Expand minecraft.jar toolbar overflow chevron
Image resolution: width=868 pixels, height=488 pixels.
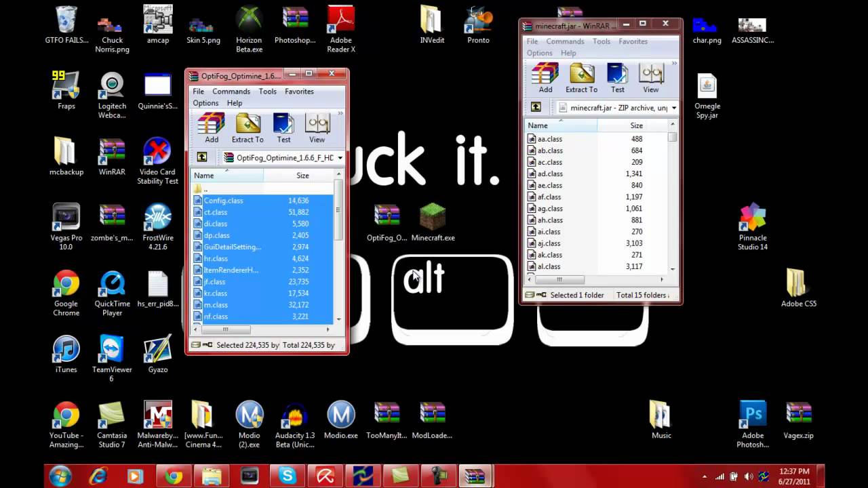(x=673, y=64)
